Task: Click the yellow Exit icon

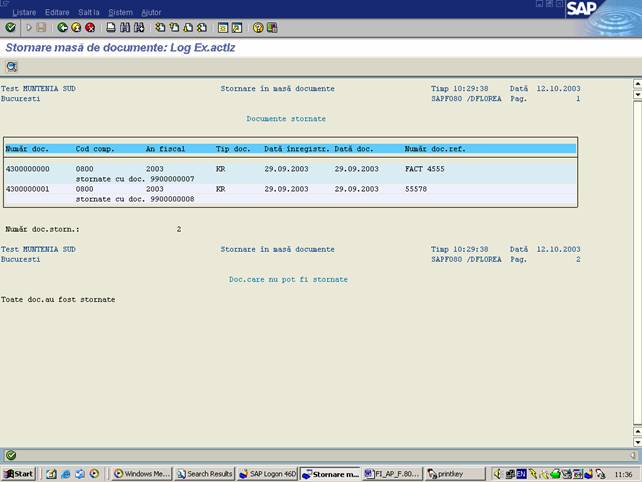Action: click(x=76, y=28)
